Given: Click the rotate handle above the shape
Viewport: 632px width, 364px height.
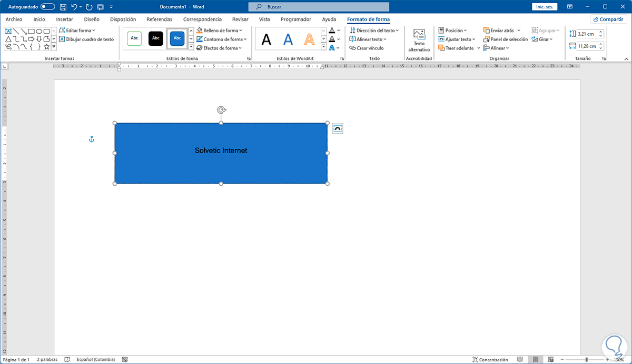Looking at the screenshot, I should coord(222,110).
